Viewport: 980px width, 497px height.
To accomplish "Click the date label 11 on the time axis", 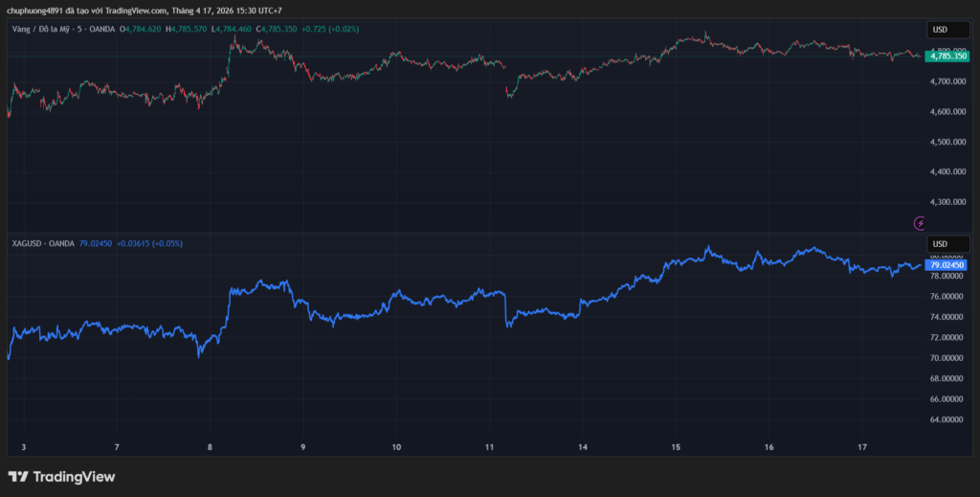I will [489, 447].
